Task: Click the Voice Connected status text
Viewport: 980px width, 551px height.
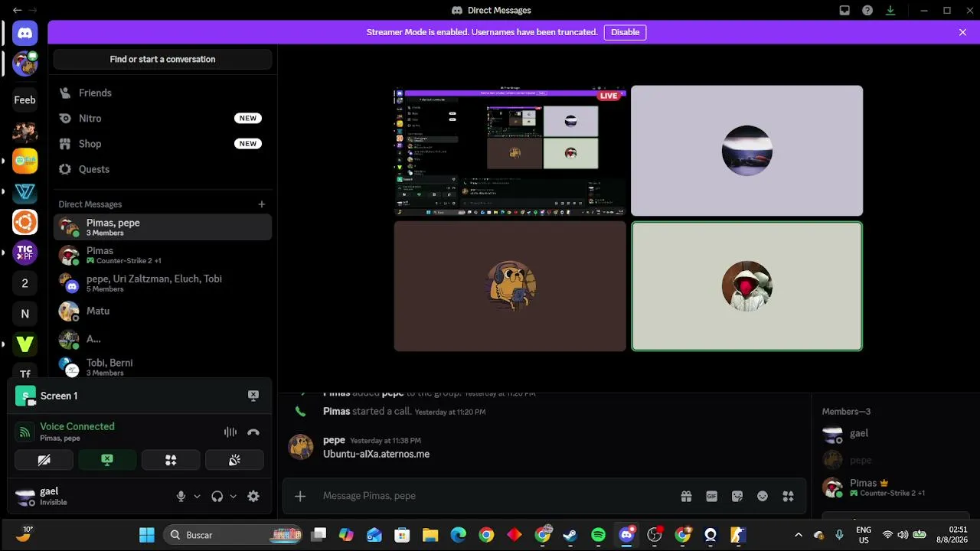Action: 77,426
